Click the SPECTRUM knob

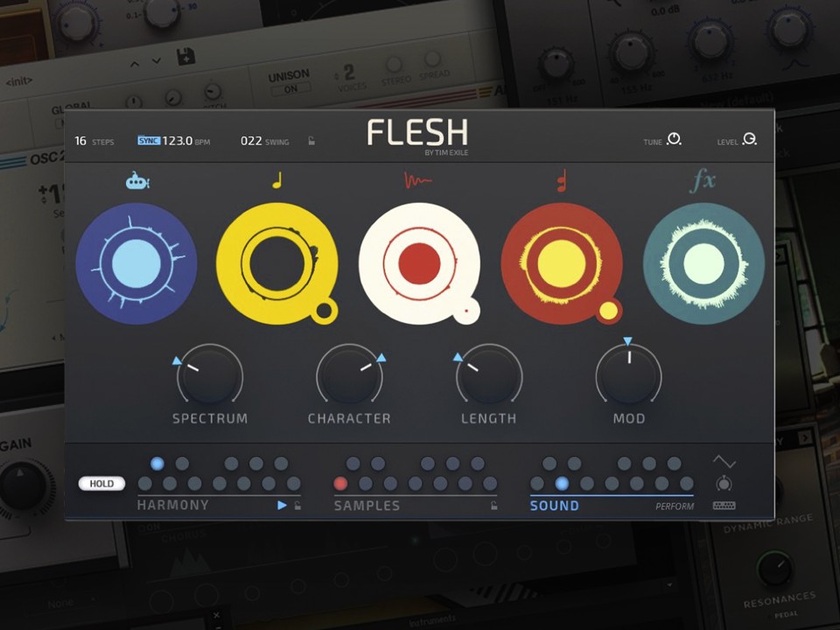210,376
